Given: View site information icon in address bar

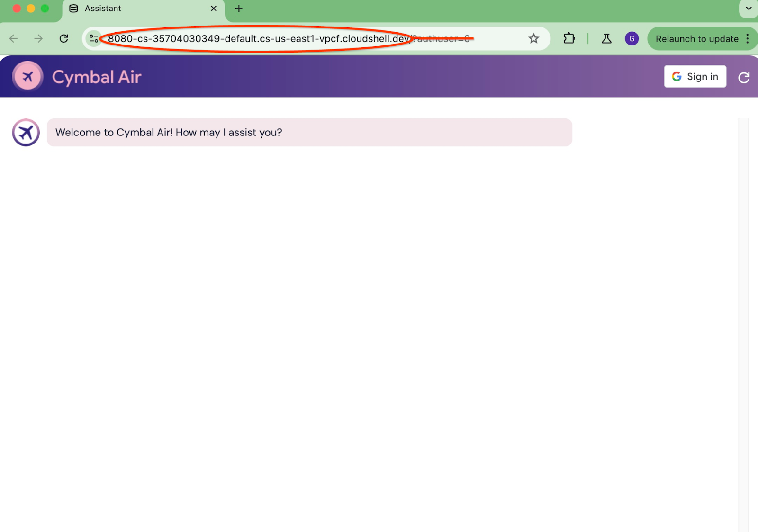Looking at the screenshot, I should tap(94, 39).
